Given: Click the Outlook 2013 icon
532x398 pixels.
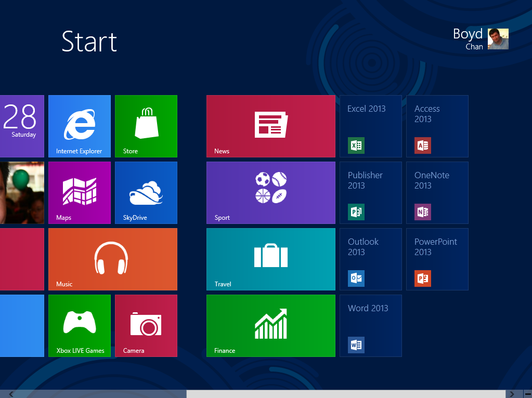Looking at the screenshot, I should point(356,278).
